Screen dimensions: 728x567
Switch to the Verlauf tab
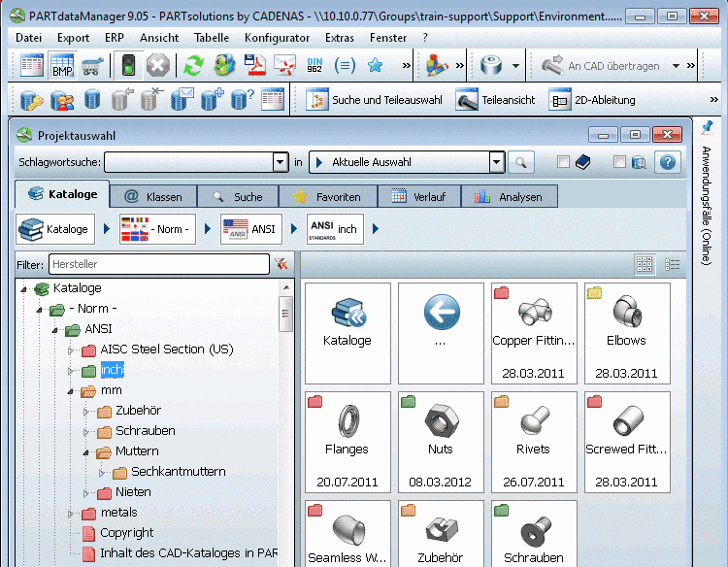click(x=419, y=197)
